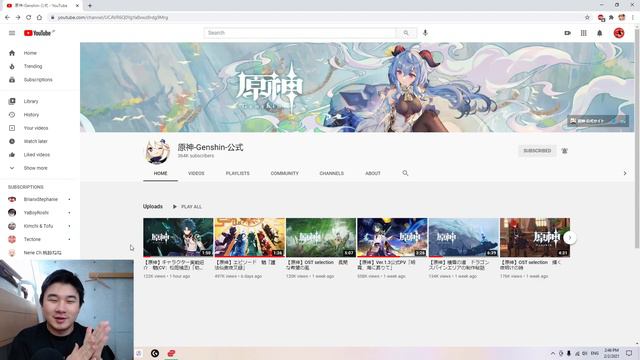Switch to the VIDEOS tab
This screenshot has width=640, height=360.
(196, 173)
